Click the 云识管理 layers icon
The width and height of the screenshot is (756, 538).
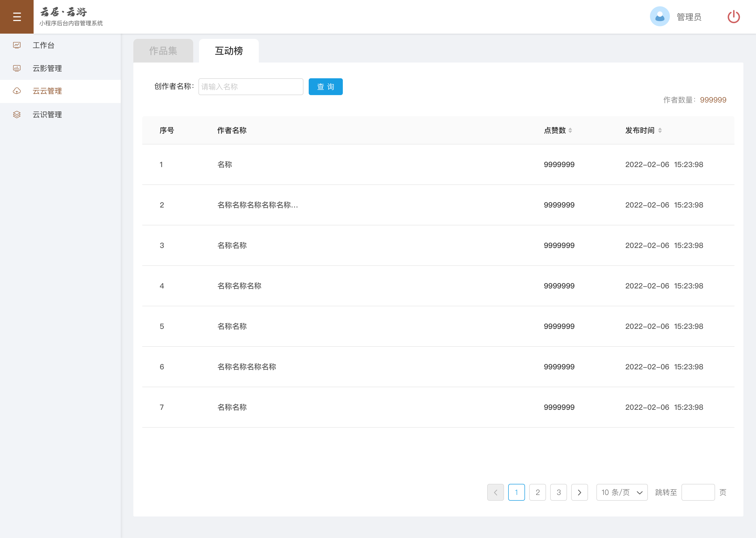[x=17, y=115]
